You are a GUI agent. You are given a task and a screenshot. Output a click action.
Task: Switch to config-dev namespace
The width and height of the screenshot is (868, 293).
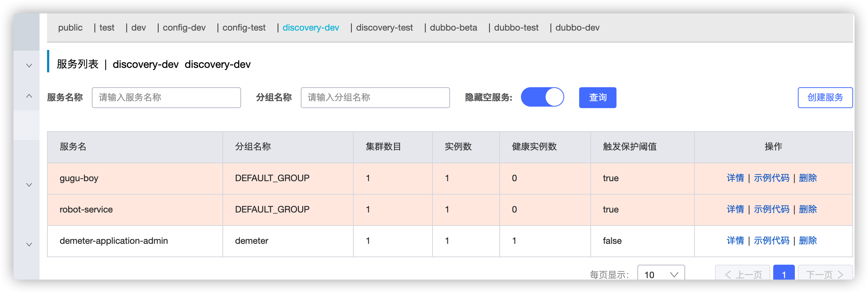[184, 28]
